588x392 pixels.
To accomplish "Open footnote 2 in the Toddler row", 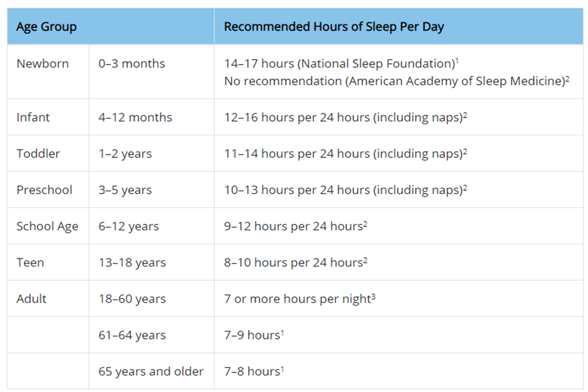I will point(465,150).
